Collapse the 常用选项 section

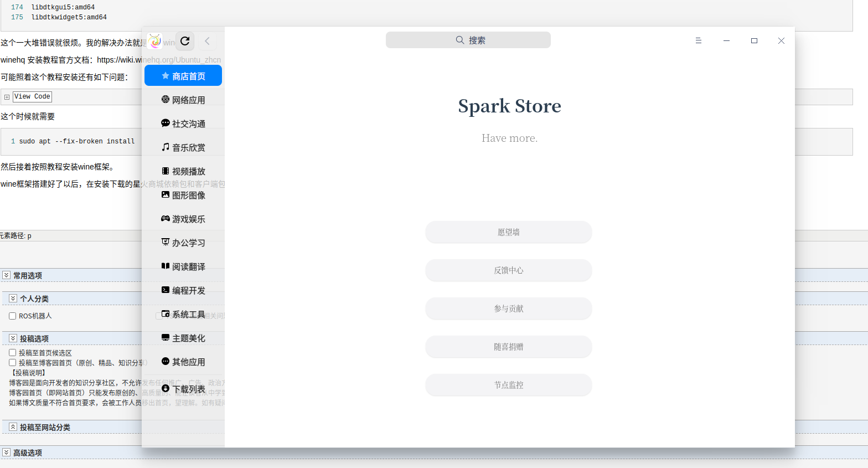click(x=6, y=275)
